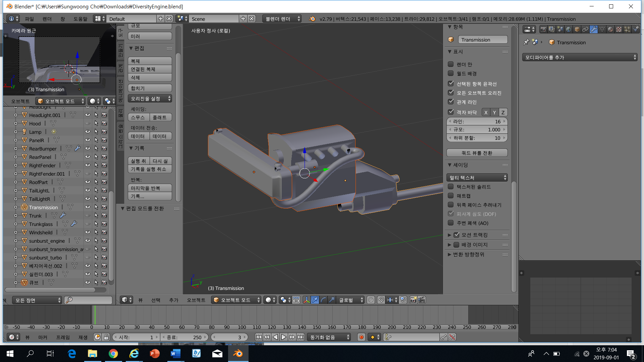Open 오브젝트 모드 dropdown in main 3D view header
Screen dimensions: 644x362
236,300
